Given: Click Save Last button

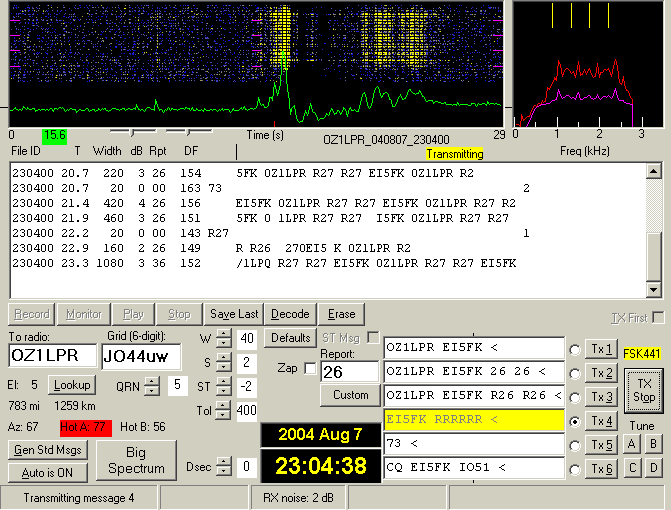Looking at the screenshot, I should coord(236,314).
